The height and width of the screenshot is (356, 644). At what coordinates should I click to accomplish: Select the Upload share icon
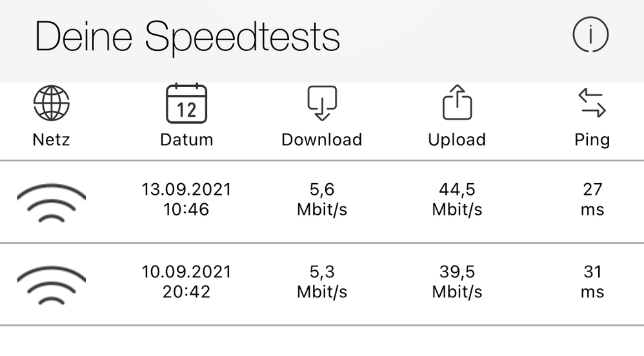pos(457,103)
